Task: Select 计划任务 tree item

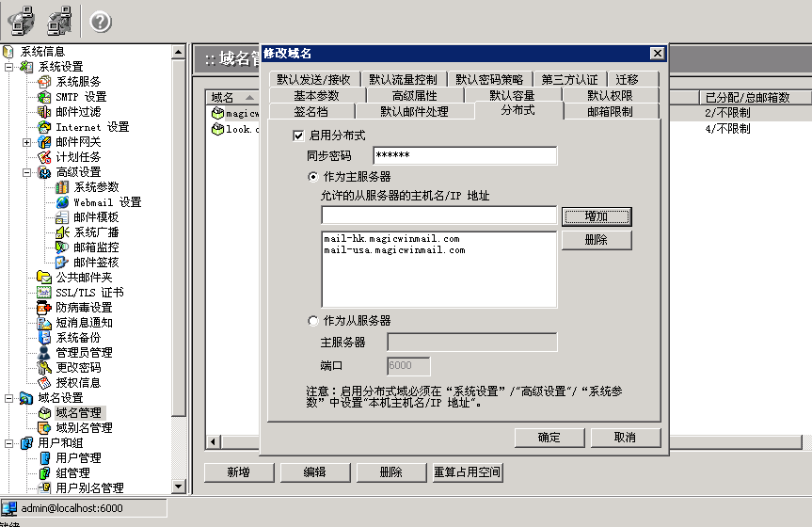Action: point(78,157)
